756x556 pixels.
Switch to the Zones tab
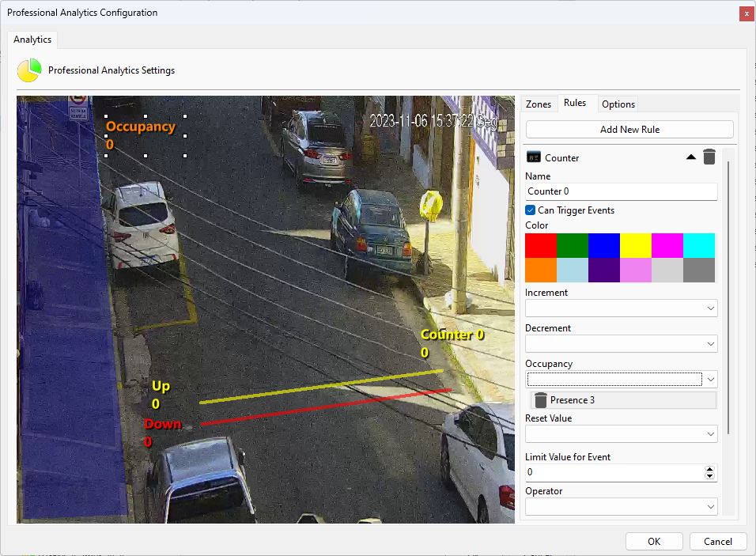coord(539,104)
